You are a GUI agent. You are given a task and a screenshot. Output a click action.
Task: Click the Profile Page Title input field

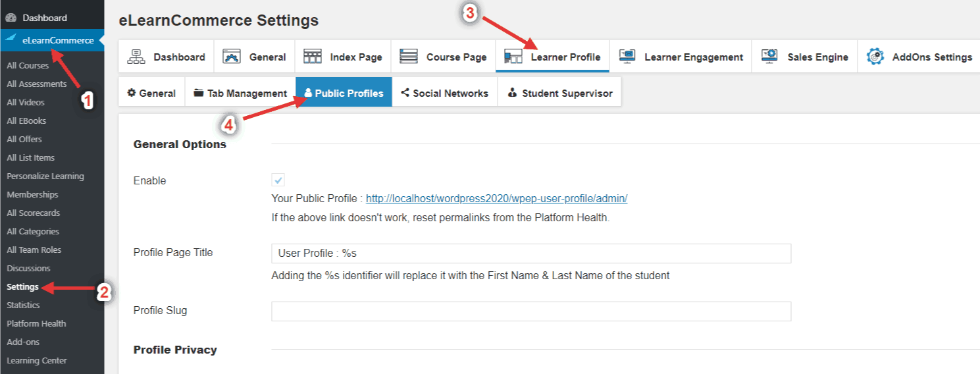(x=530, y=254)
